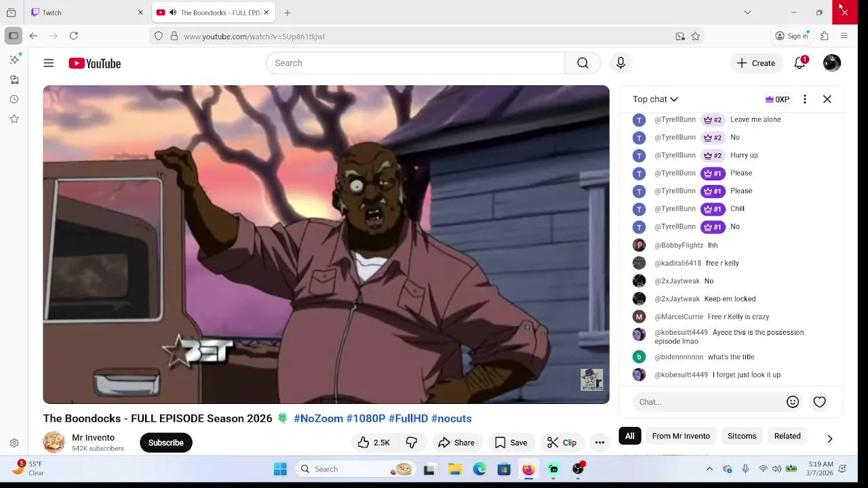Open the Windows Start menu
The width and height of the screenshot is (868, 488).
(x=280, y=469)
